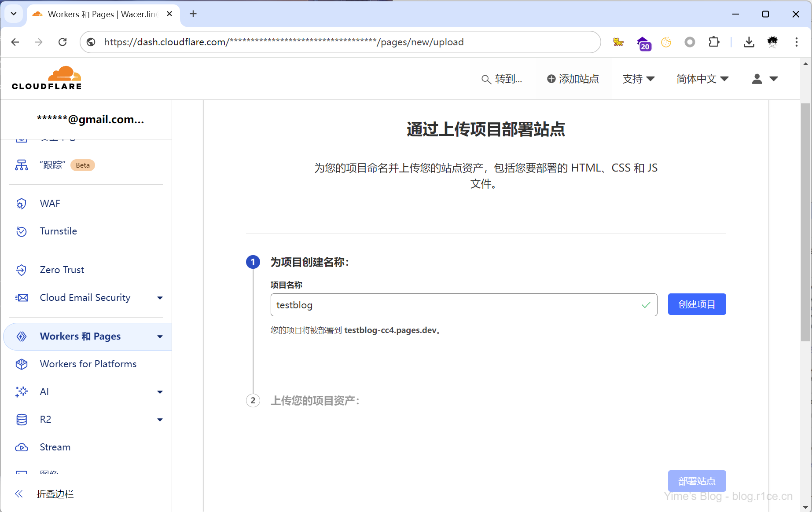Click the browser extensions puzzle icon
Screen dimensions: 812x512
tap(714, 42)
